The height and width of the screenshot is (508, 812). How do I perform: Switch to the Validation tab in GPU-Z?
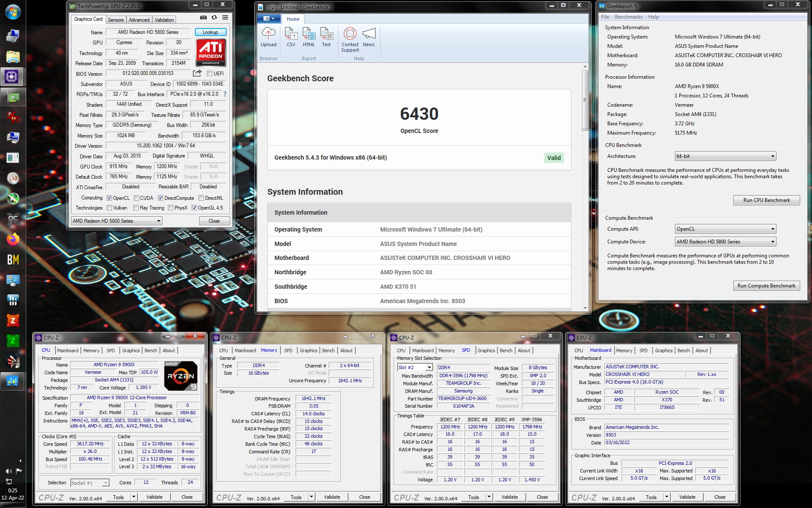point(164,20)
